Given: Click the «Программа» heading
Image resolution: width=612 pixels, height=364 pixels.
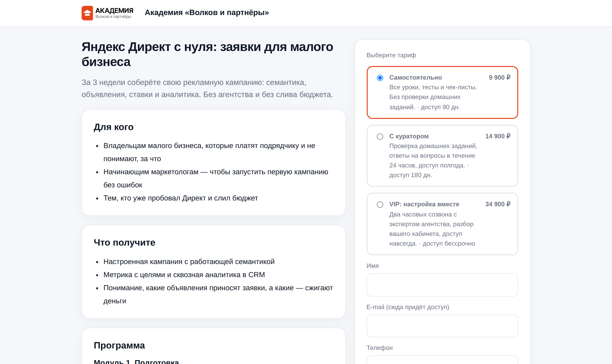Looking at the screenshot, I should [119, 345].
